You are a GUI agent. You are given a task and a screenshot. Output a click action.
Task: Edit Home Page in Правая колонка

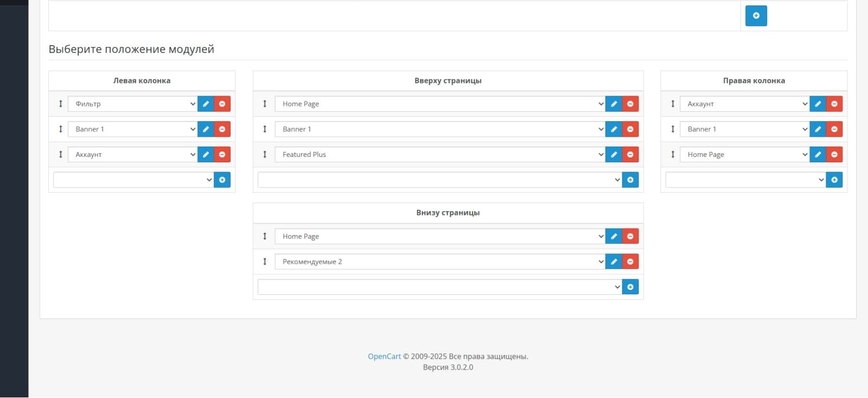[x=818, y=155]
